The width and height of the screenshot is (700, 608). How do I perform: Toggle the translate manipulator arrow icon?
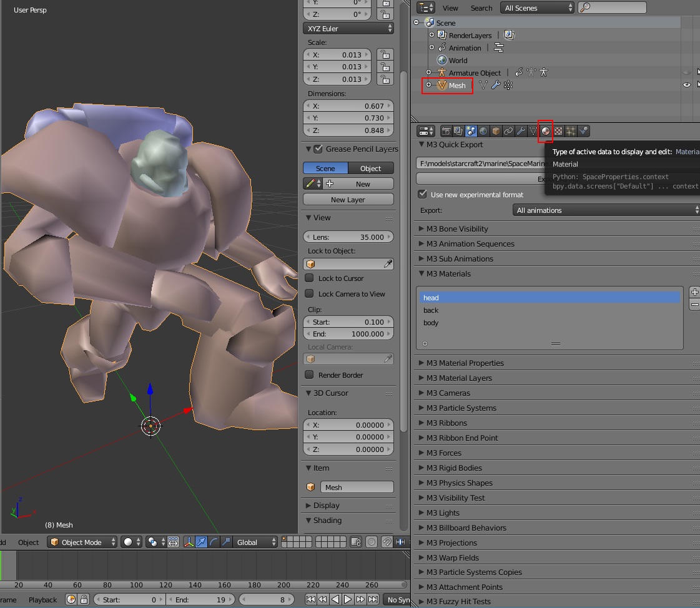(201, 542)
